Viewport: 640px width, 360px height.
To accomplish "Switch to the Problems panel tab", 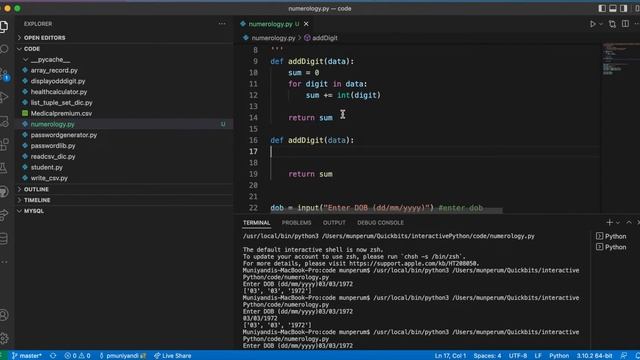I will pyautogui.click(x=296, y=223).
